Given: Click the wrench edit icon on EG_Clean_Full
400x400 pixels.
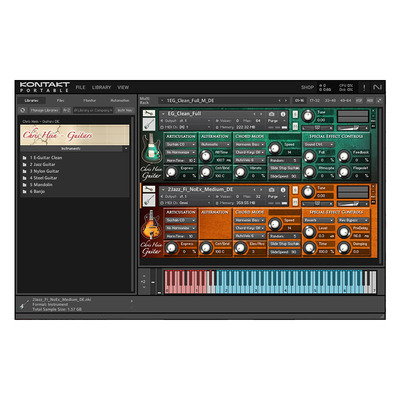Looking at the screenshot, I should pyautogui.click(x=149, y=113).
